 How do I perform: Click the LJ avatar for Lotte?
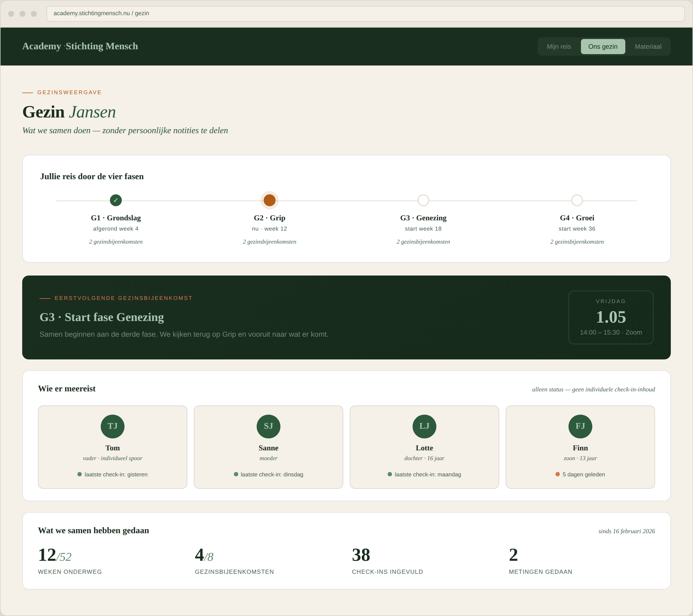424,426
